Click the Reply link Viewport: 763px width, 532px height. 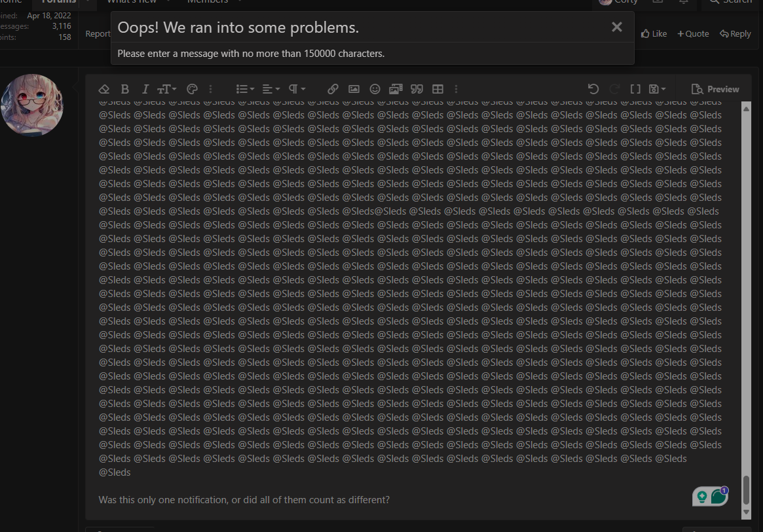point(735,33)
